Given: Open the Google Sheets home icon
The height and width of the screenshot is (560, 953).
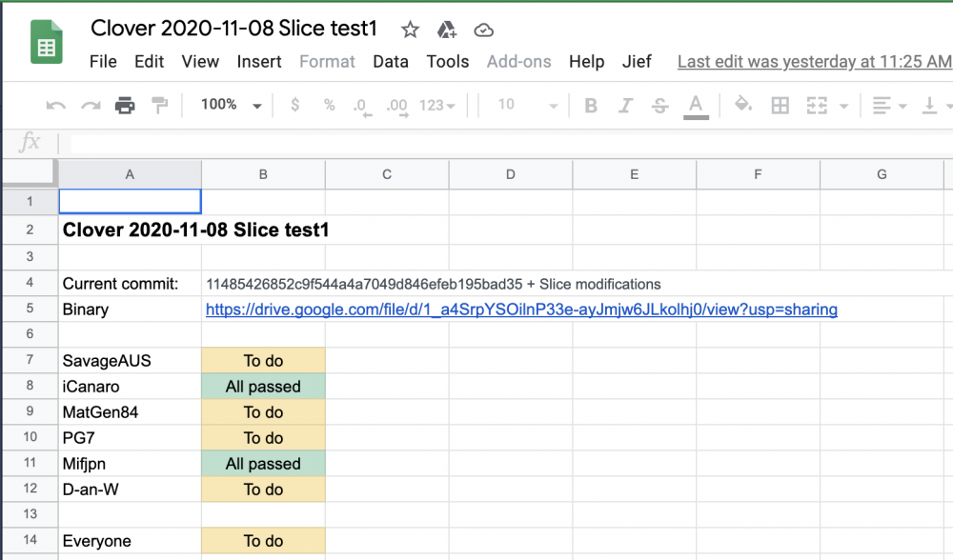Looking at the screenshot, I should pyautogui.click(x=47, y=42).
